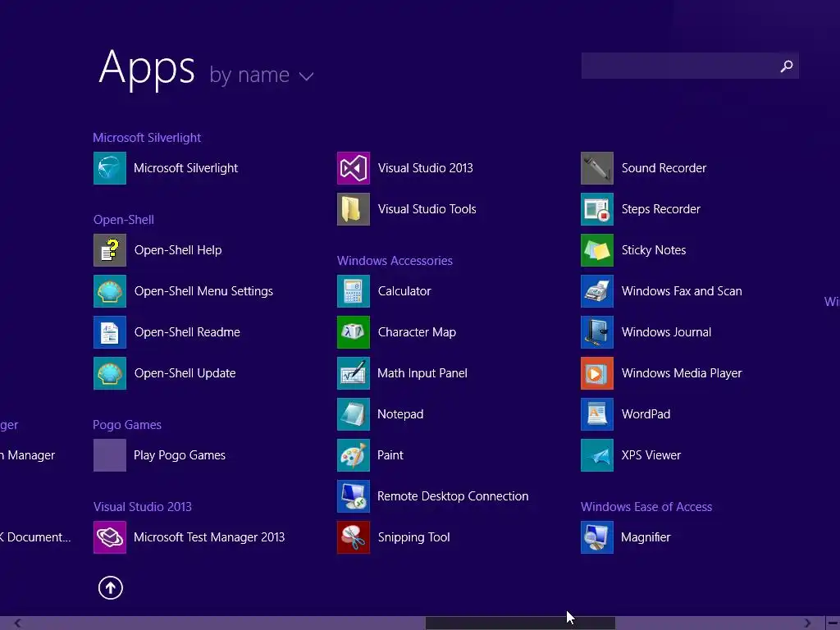840x630 pixels.
Task: Open the Open-Shell Menu Settings icon
Action: [x=110, y=291]
